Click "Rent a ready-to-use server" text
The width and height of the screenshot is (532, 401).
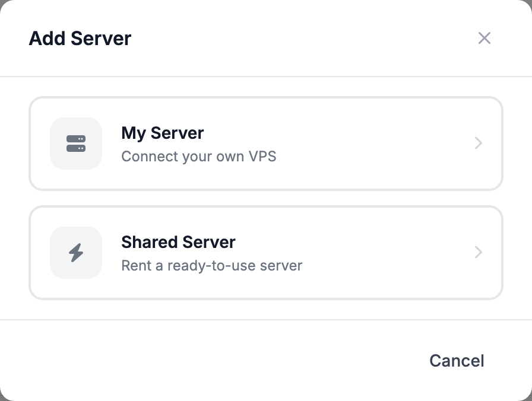[212, 265]
